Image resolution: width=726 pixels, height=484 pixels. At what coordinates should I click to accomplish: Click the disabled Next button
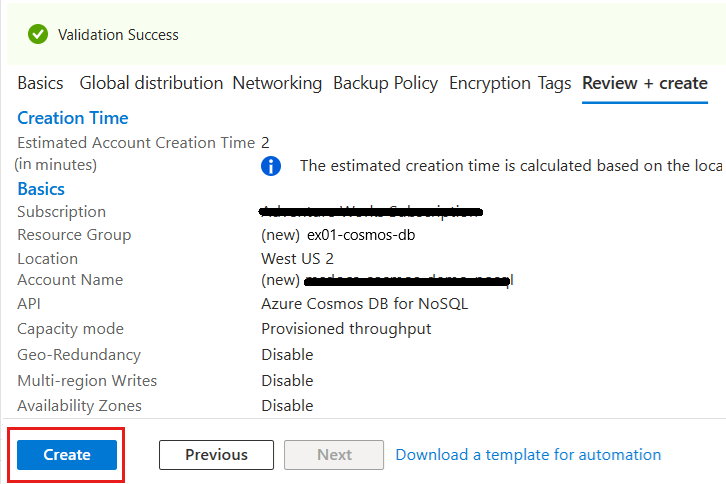click(x=334, y=455)
